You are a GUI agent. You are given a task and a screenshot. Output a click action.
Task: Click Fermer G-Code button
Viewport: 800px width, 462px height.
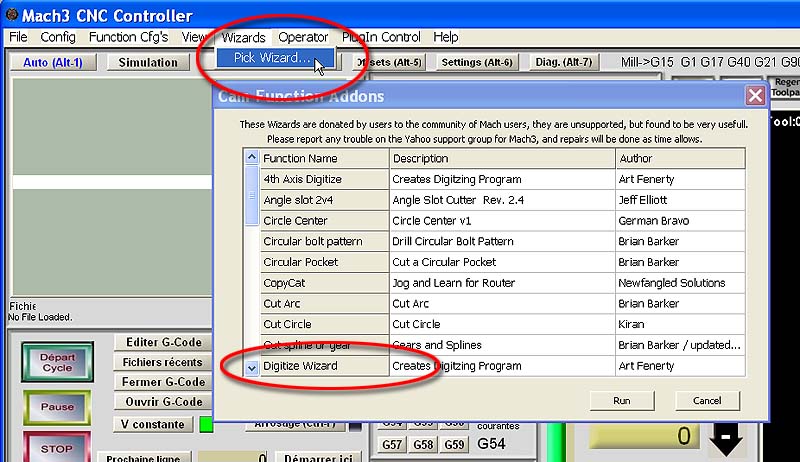tap(163, 382)
